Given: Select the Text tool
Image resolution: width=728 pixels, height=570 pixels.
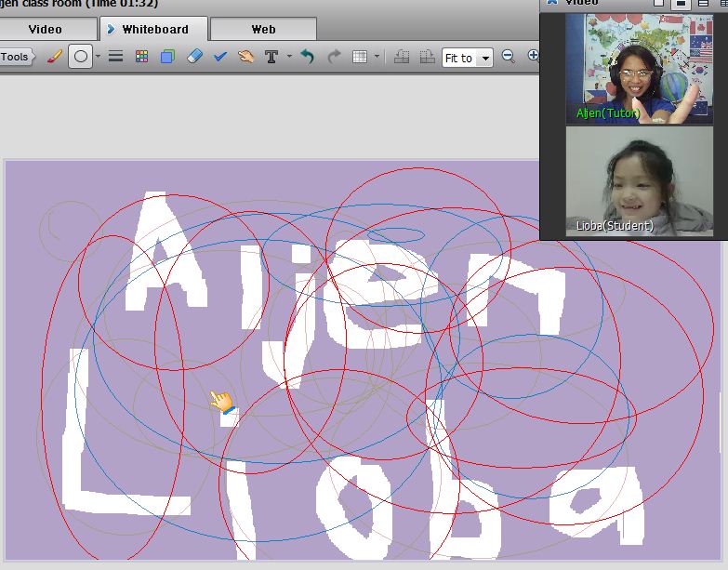Looking at the screenshot, I should 271,57.
